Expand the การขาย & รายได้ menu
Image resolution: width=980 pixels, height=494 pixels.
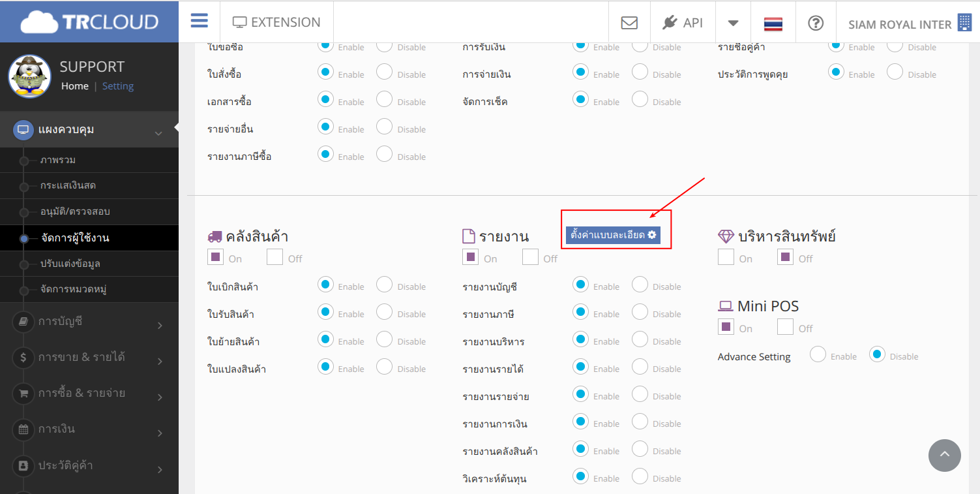tap(89, 358)
